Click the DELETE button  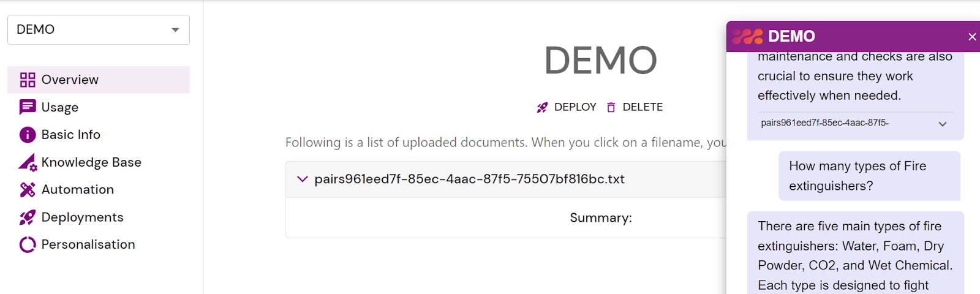click(x=635, y=107)
